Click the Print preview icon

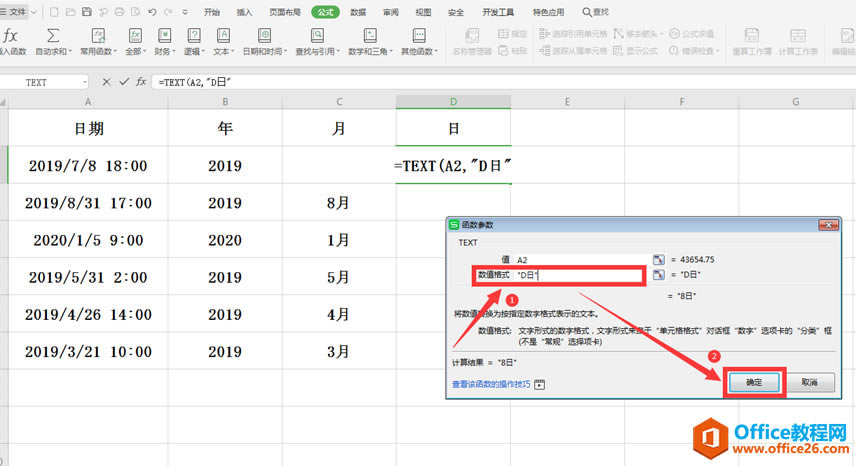[x=136, y=11]
